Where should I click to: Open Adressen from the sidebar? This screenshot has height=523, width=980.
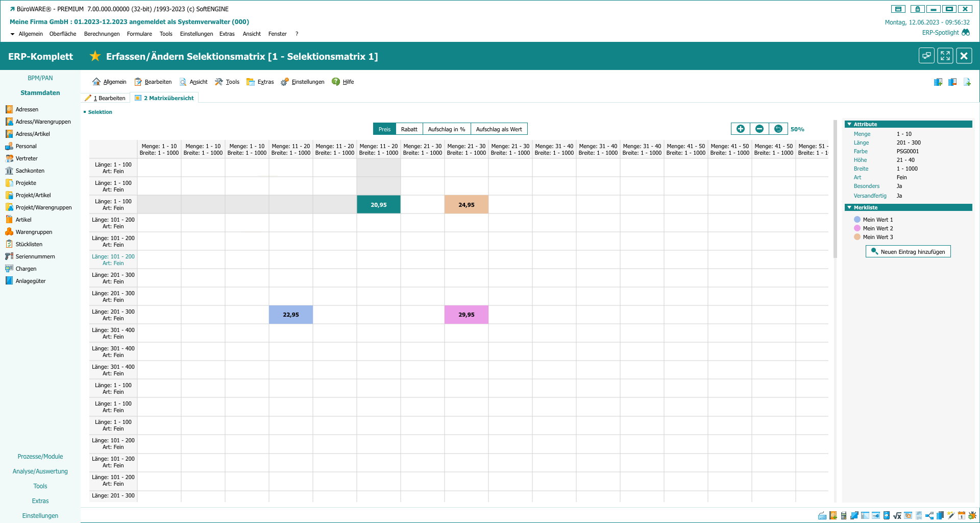coord(27,109)
